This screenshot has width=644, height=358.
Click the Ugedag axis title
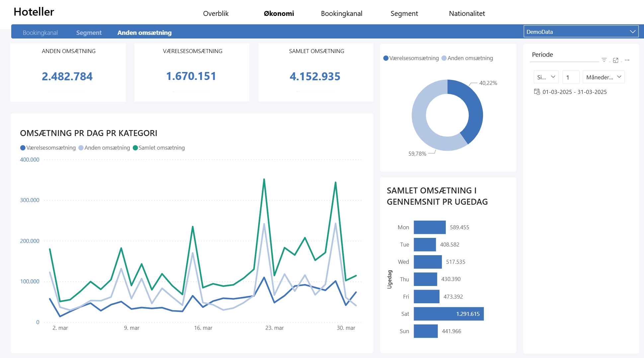pyautogui.click(x=390, y=279)
